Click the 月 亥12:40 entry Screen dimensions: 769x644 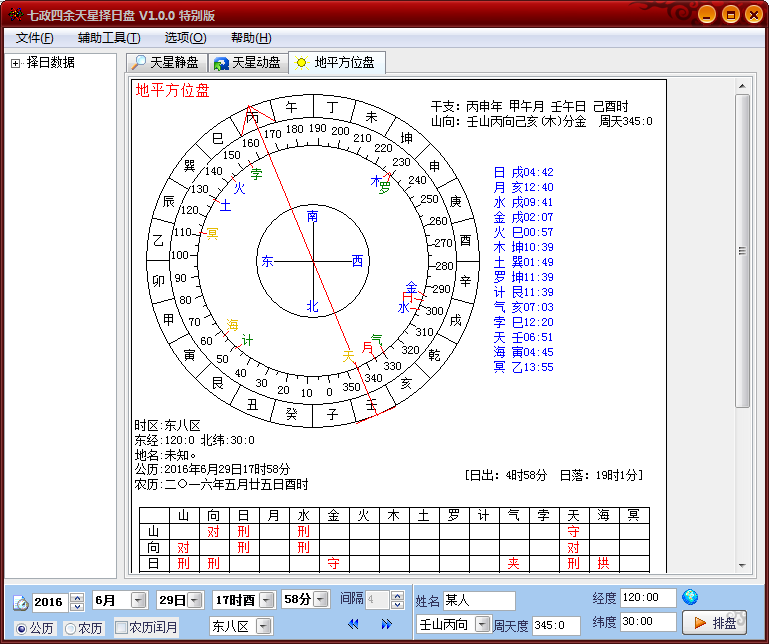(523, 187)
